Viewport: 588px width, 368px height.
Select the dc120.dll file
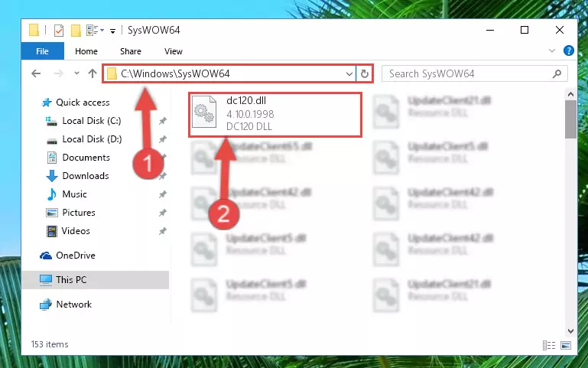click(x=275, y=115)
